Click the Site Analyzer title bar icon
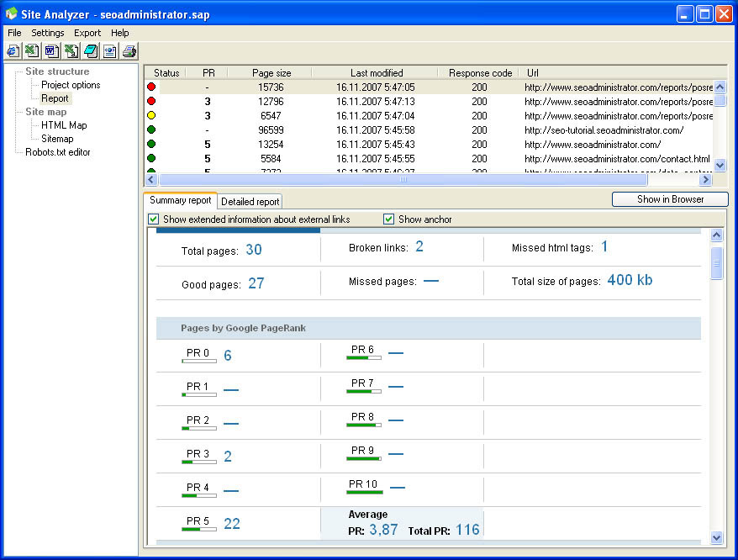This screenshot has width=738, height=560. pos(12,13)
